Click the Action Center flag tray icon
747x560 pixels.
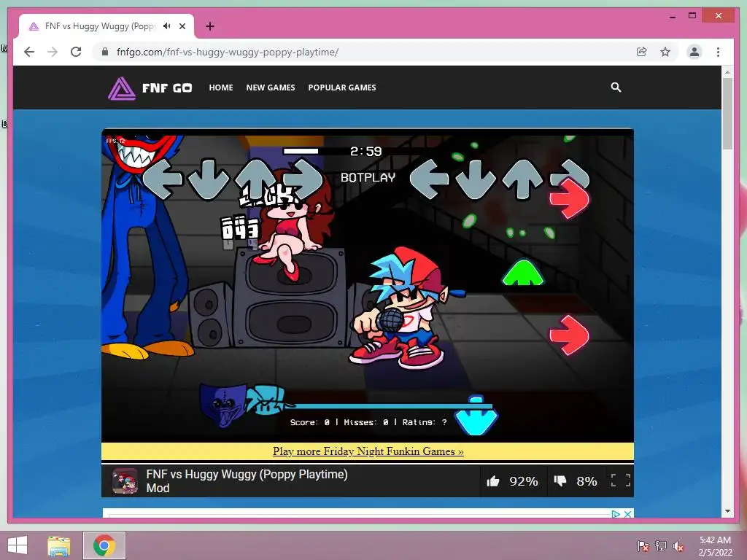(643, 545)
